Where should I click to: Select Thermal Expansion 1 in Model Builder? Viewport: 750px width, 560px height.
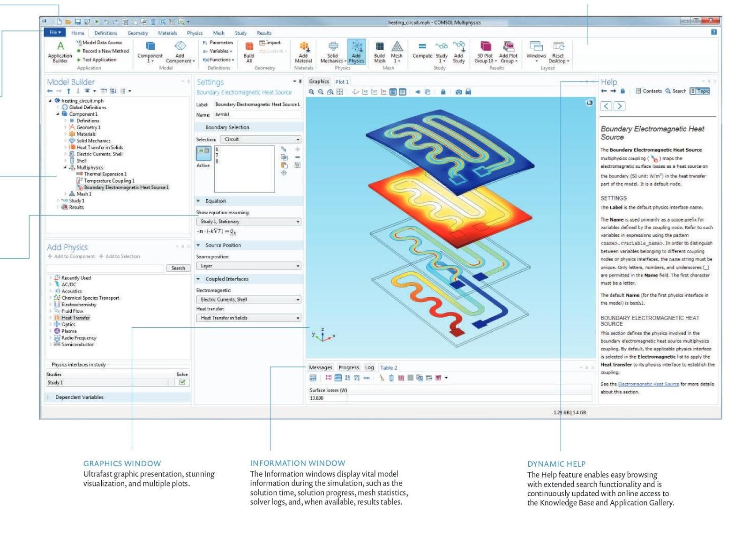101,174
